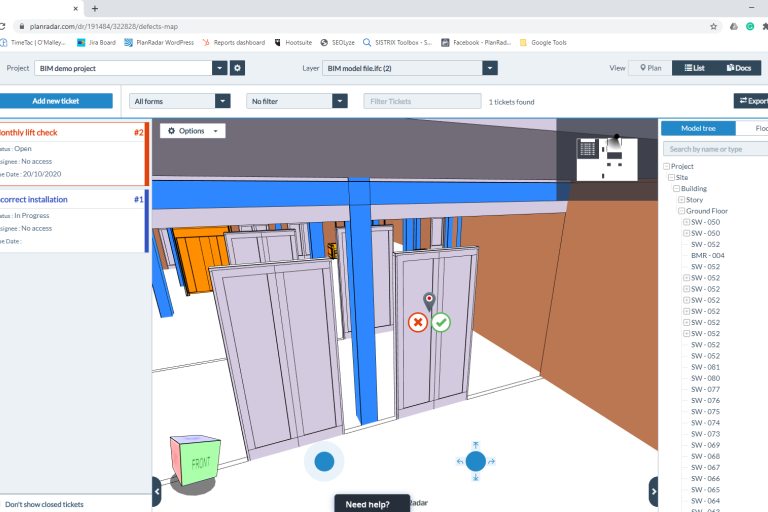Expand the Story tree node
This screenshot has height=512, width=768.
click(681, 200)
